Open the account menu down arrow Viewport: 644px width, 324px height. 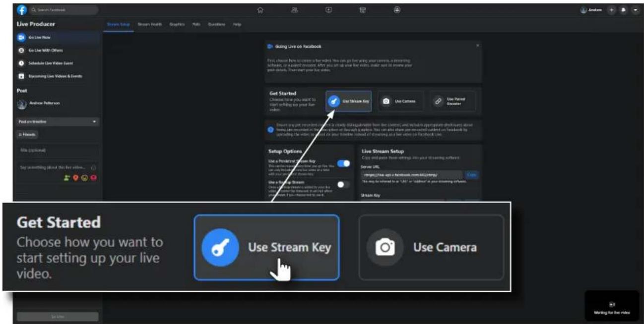[635, 10]
